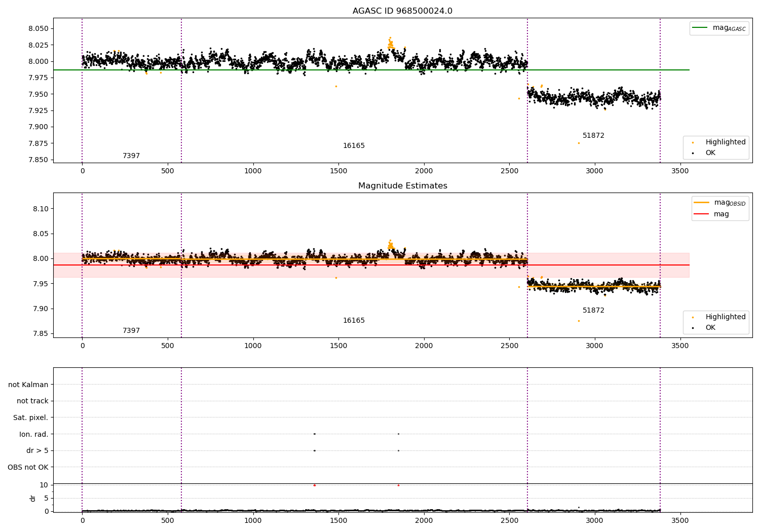Click OK legend entry in middle plot
The image size is (760, 532).
click(704, 328)
